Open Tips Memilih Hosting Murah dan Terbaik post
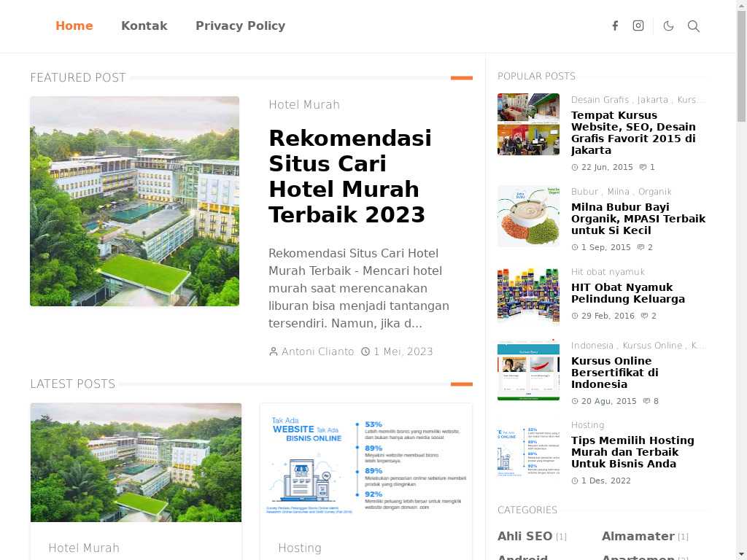The width and height of the screenshot is (747, 560). tap(632, 452)
